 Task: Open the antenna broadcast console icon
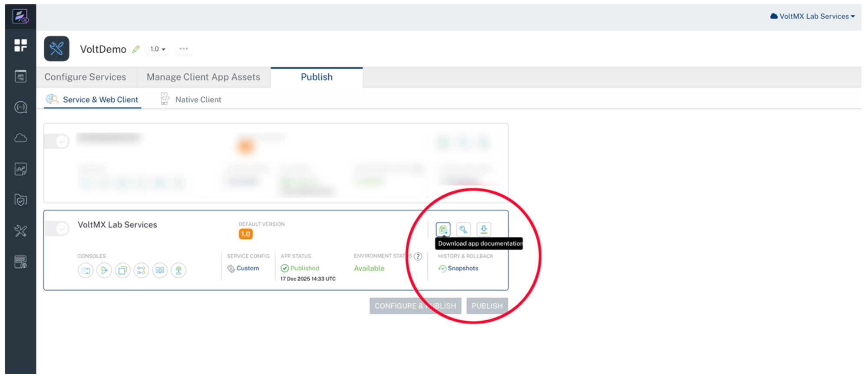[178, 270]
